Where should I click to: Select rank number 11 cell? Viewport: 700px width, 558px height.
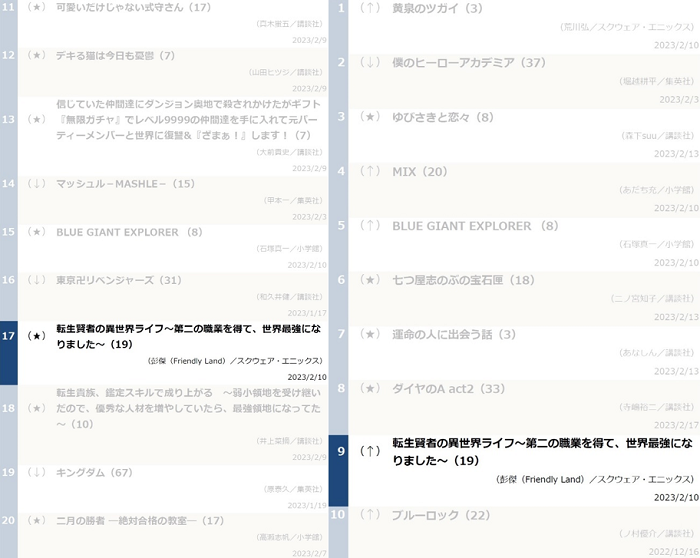[8, 24]
